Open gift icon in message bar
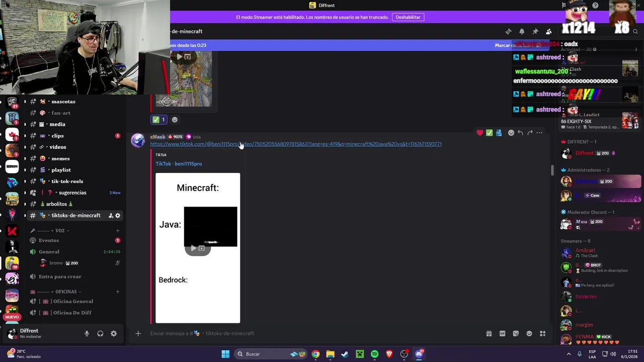 tap(489, 333)
